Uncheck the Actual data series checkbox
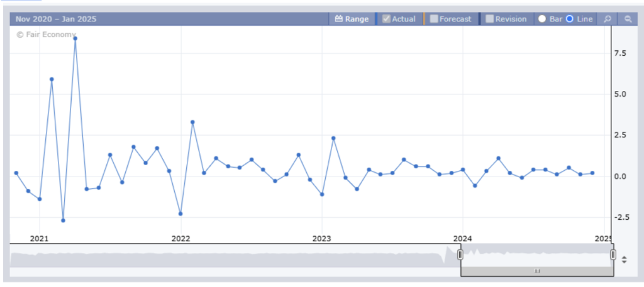 (386, 19)
